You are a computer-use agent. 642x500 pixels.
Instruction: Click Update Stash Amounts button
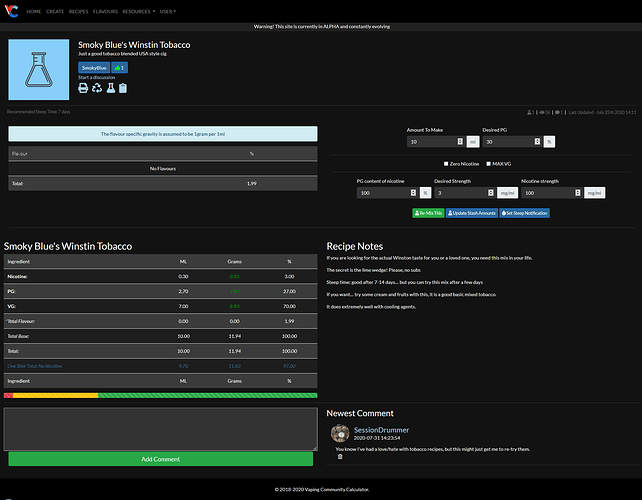[x=472, y=213]
